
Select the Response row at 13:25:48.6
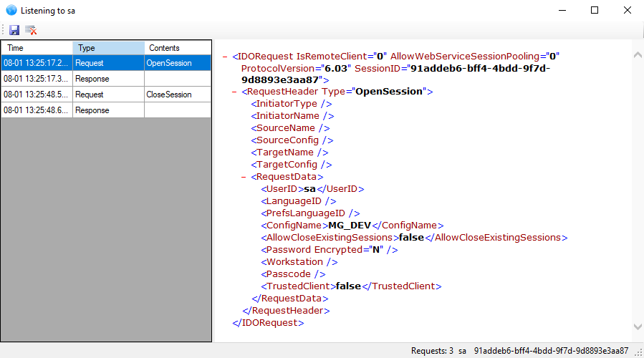tap(106, 110)
